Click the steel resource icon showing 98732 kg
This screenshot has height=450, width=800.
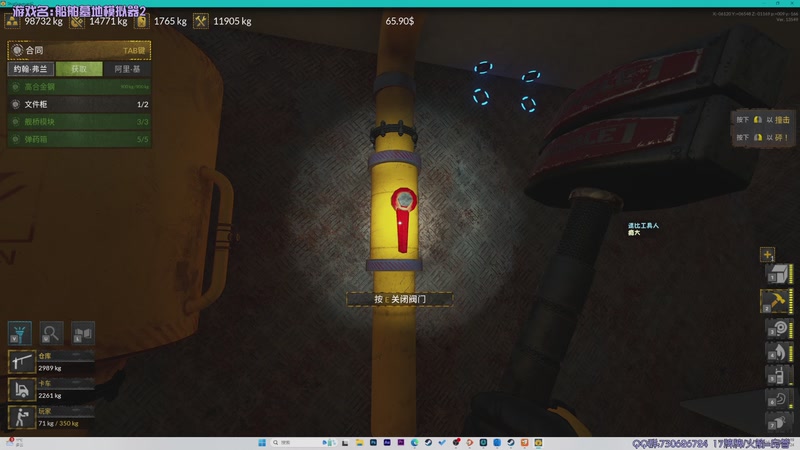coord(12,21)
